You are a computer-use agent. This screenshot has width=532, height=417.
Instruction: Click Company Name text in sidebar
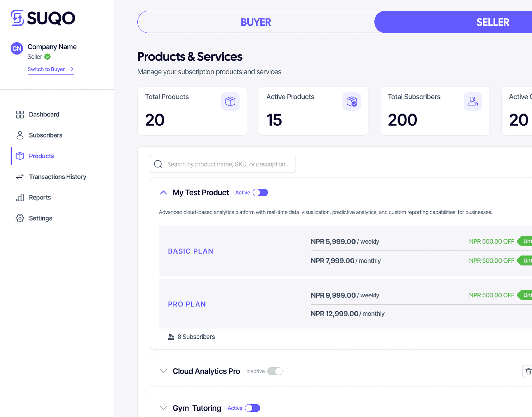pos(52,47)
